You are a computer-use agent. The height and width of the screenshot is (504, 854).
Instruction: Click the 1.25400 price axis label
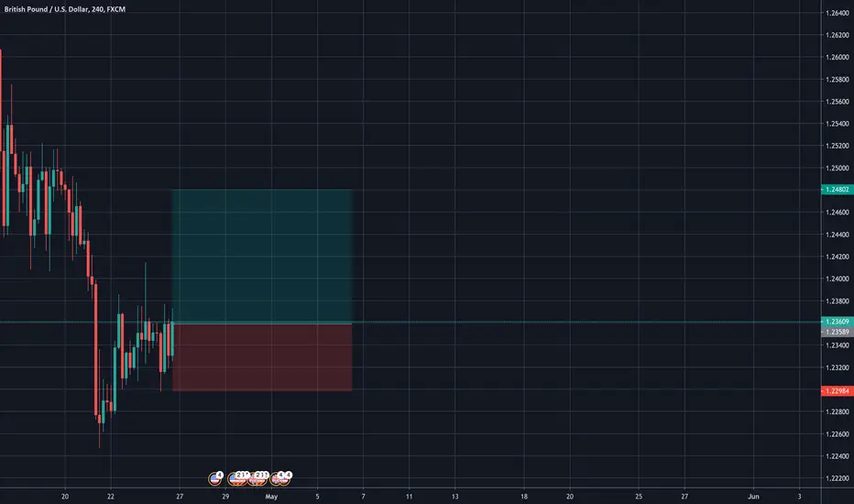838,124
